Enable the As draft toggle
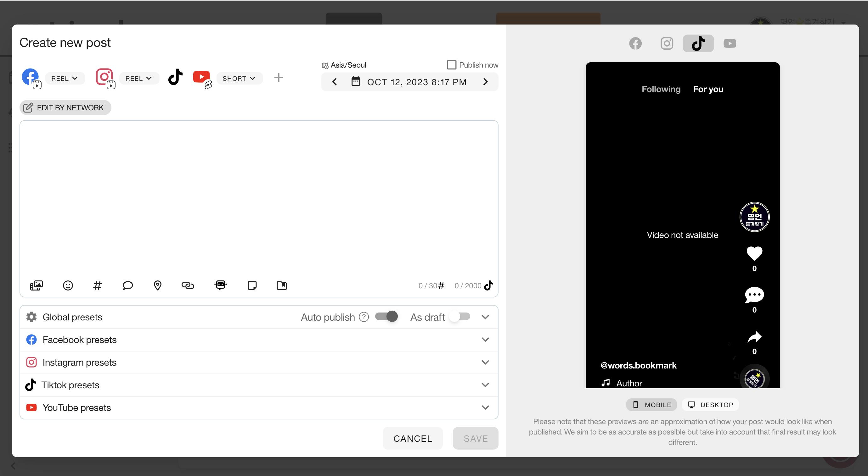 click(460, 316)
